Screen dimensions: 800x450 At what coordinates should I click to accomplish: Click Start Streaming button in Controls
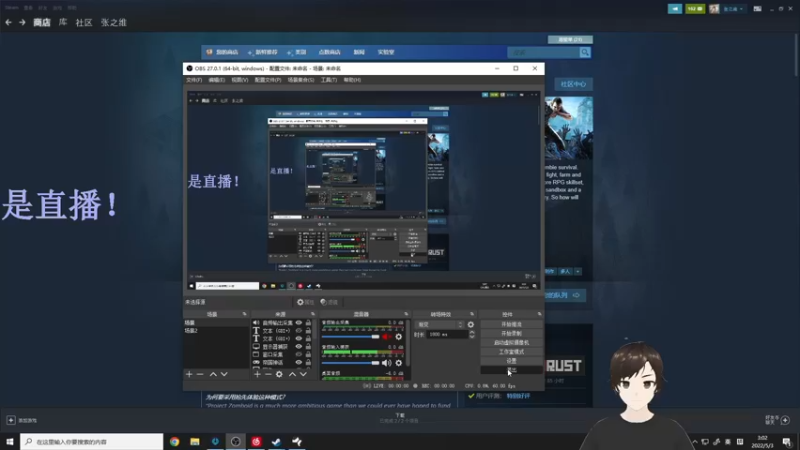click(x=511, y=324)
